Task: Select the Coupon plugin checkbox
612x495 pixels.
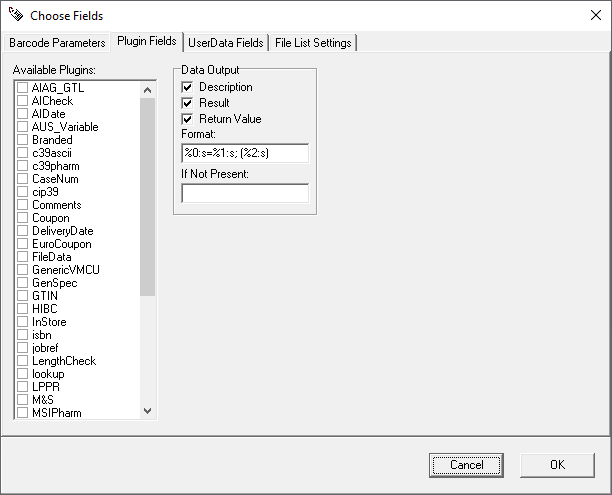Action: pyautogui.click(x=22, y=218)
